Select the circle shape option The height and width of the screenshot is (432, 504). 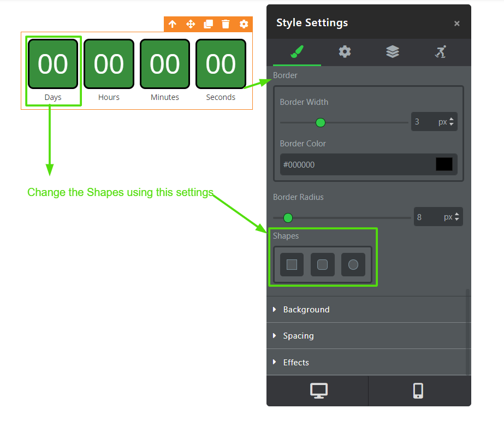[x=353, y=264]
